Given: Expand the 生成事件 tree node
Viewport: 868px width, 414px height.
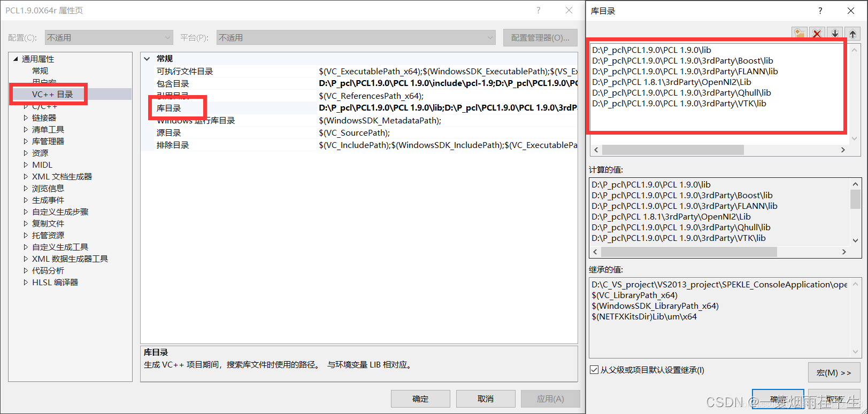Looking at the screenshot, I should click(x=26, y=200).
